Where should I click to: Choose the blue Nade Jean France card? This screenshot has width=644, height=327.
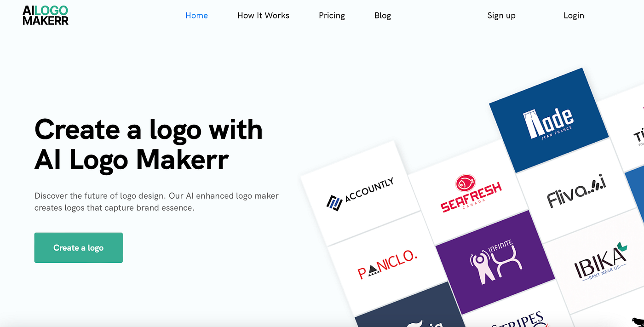(x=549, y=120)
